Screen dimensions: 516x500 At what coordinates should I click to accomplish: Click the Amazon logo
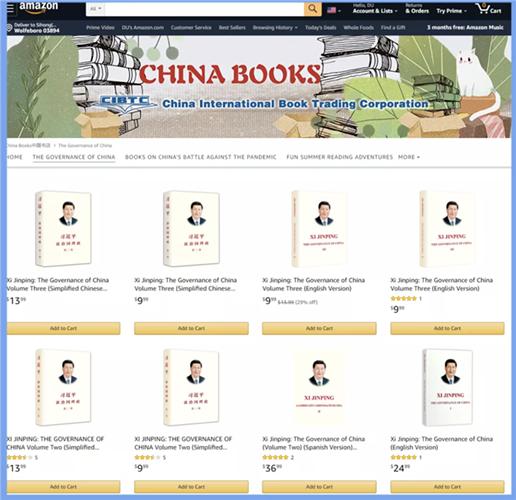(39, 7)
